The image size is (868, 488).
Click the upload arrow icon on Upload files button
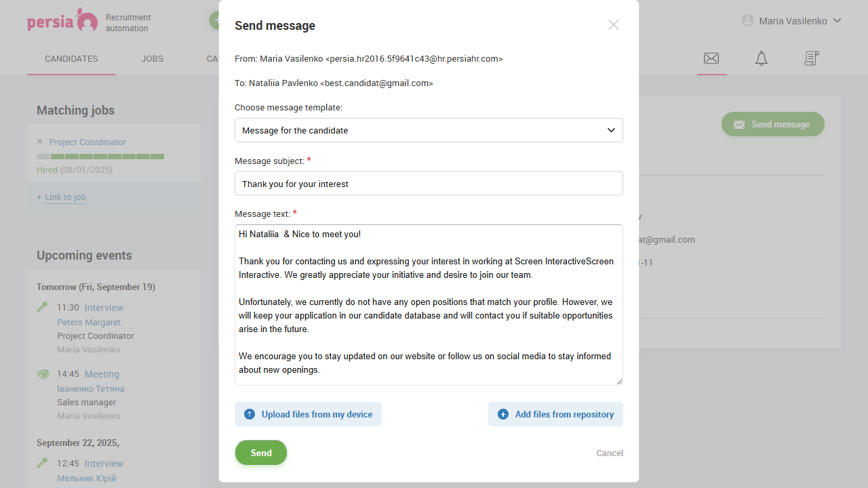click(x=250, y=413)
